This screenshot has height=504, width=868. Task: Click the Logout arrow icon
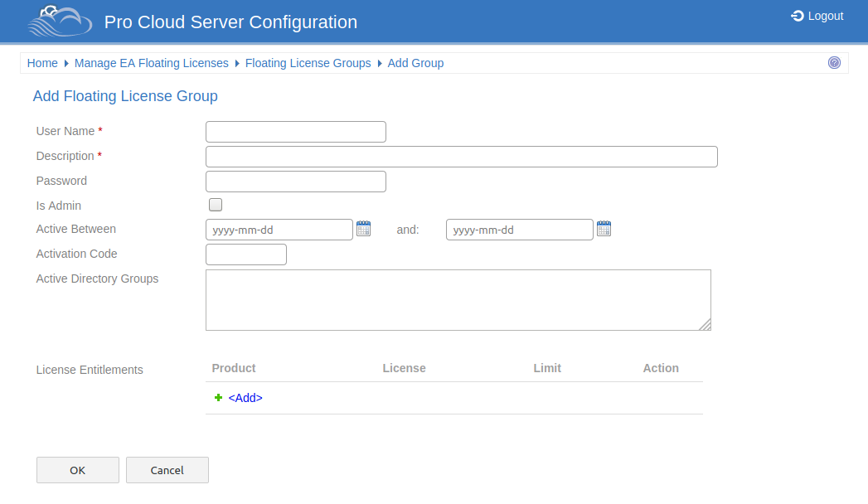coord(798,16)
